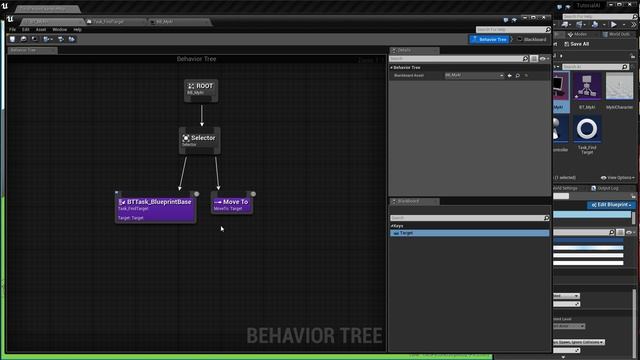Click the Content Browser lock icon

633,57
